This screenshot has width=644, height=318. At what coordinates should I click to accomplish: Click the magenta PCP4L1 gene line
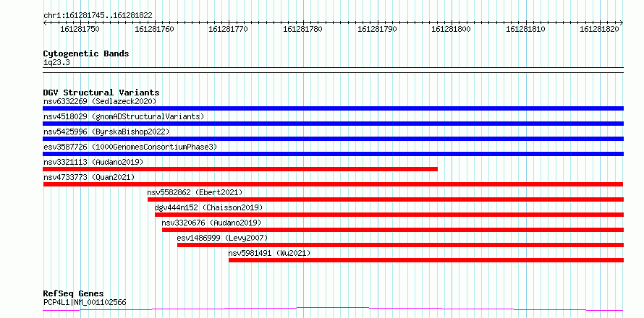(333, 309)
